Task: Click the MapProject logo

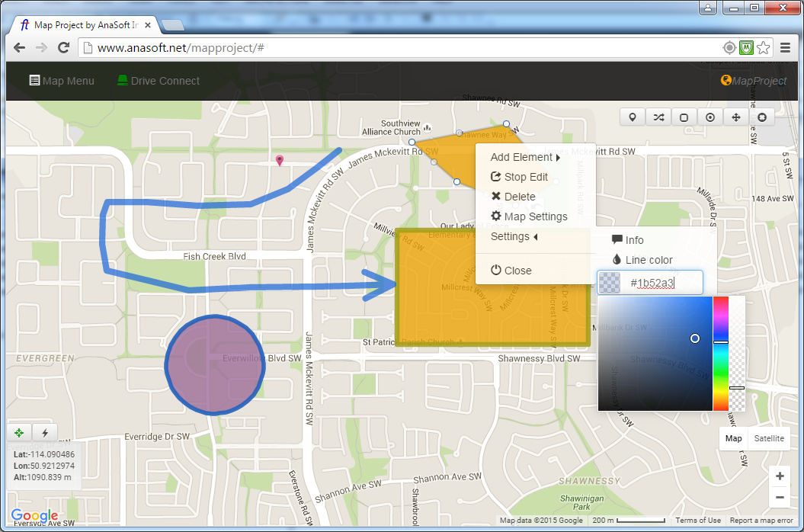Action: pyautogui.click(x=753, y=81)
